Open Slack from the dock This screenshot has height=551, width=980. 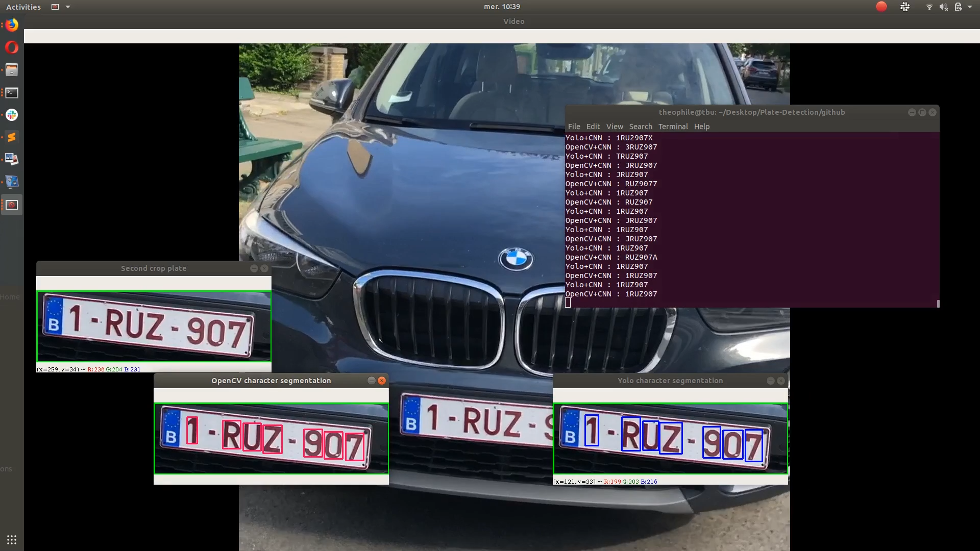12,115
